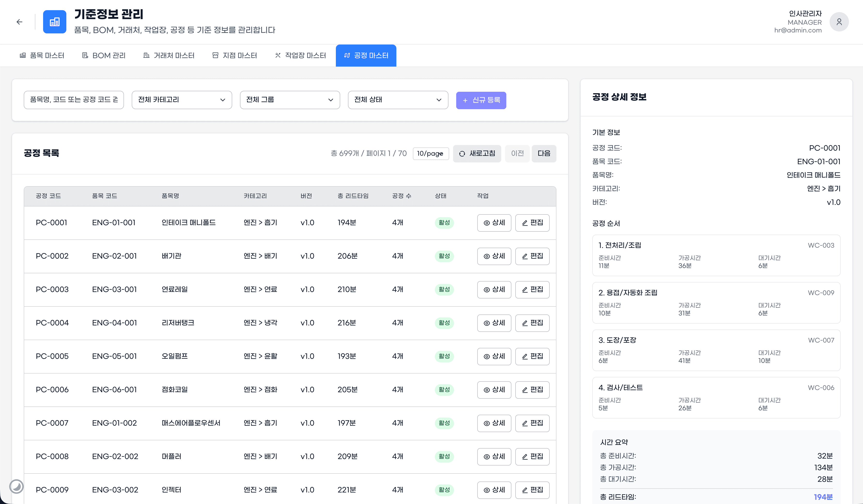Show details for PC-0001 row

point(494,222)
